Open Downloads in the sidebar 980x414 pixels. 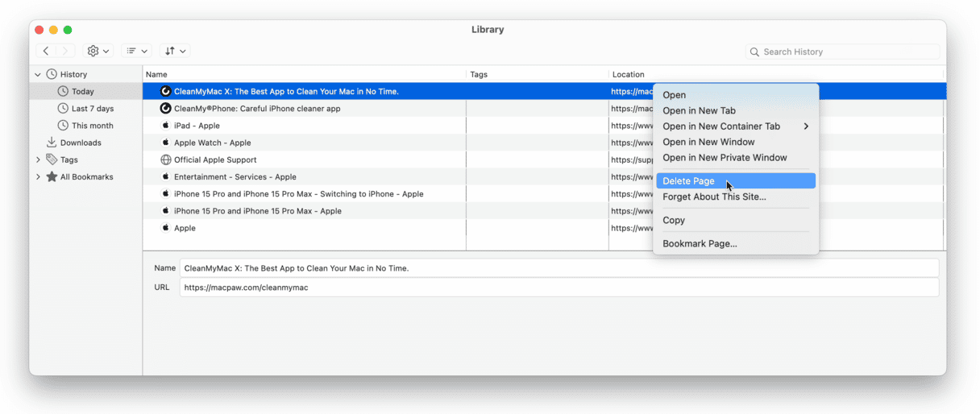point(80,143)
